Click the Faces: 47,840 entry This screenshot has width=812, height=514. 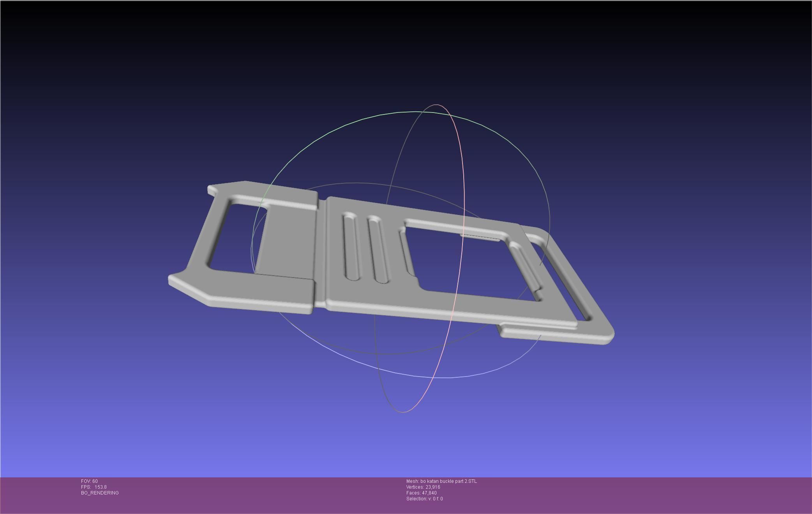421,493
